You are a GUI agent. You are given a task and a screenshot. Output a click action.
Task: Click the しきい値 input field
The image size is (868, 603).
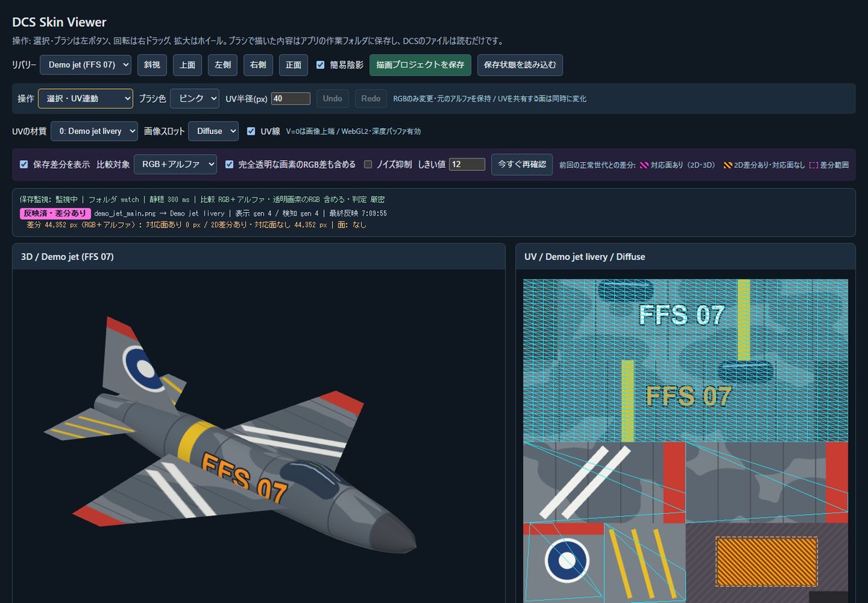point(467,164)
